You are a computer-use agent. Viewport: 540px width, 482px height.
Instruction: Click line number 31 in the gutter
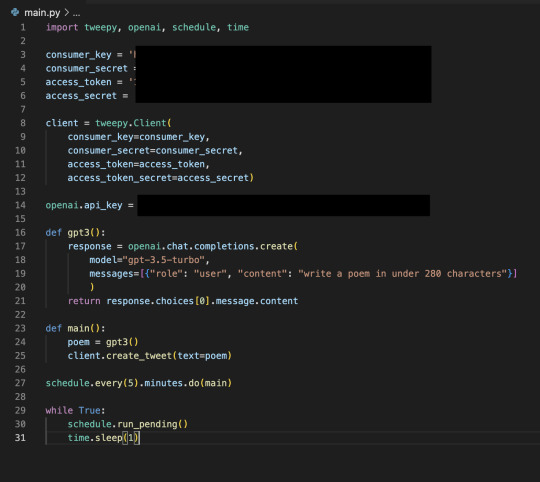click(20, 438)
